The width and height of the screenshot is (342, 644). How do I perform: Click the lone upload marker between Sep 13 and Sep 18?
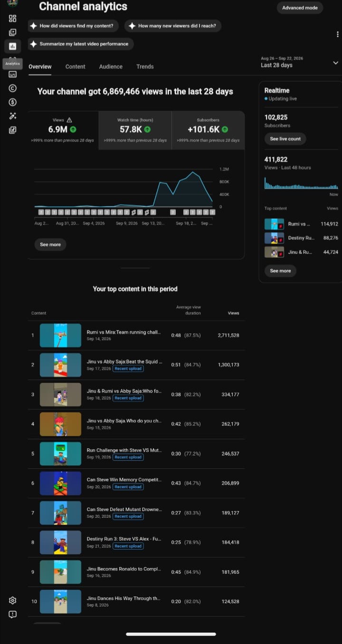[173, 212]
